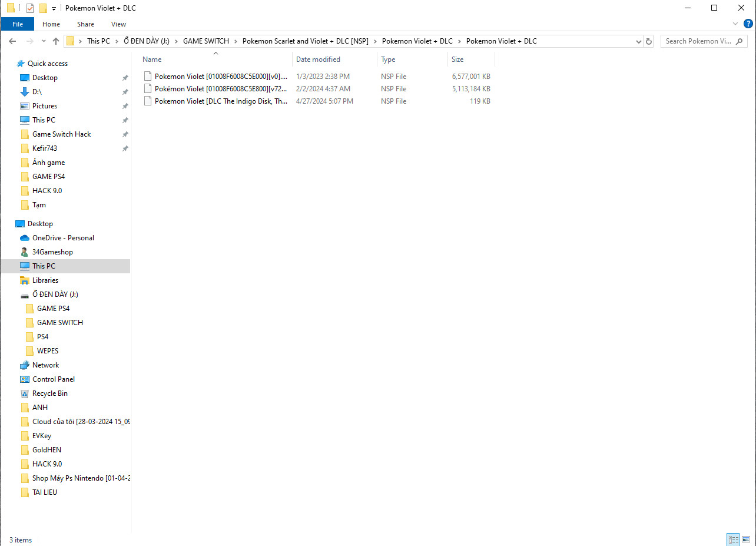Open the pinned Desktop under Quick access
Screen dimensions: 756x546
45,78
